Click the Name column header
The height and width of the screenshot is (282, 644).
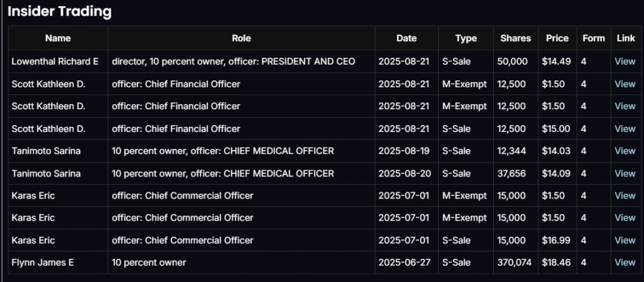[58, 38]
